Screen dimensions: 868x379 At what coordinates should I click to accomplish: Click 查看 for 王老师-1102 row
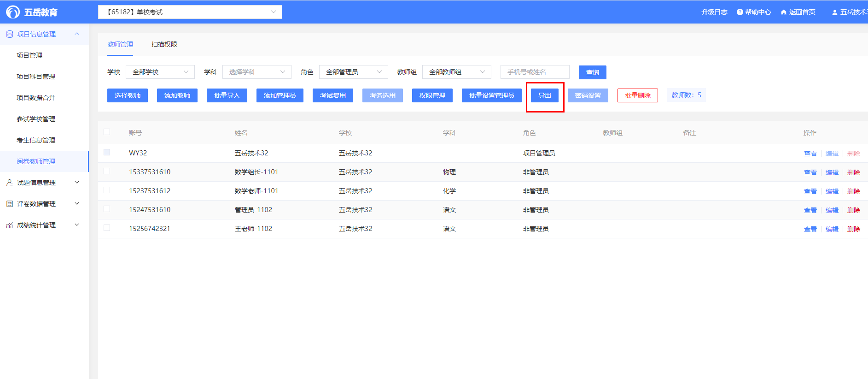click(x=810, y=229)
